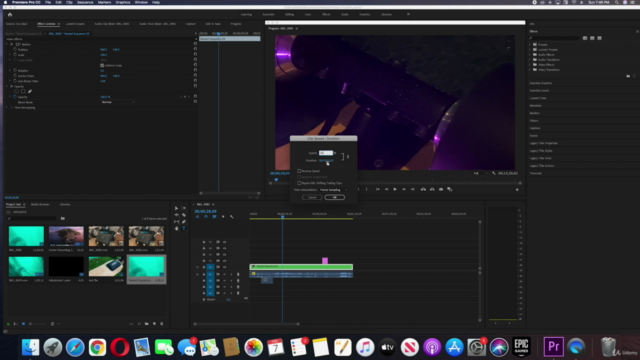Open the Time Interpolation dropdown
Viewport: 640px width, 360px height.
tap(333, 190)
